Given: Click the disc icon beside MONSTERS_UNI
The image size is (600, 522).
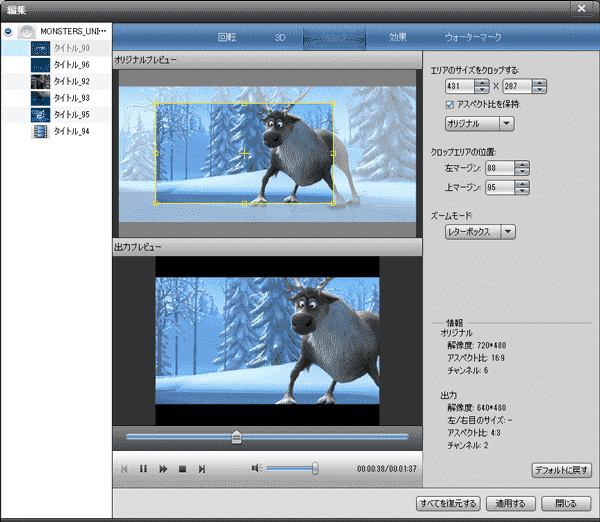Looking at the screenshot, I should pos(26,31).
